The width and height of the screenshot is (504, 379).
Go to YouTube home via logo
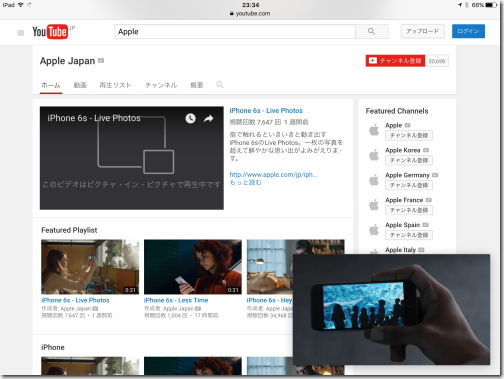(50, 32)
